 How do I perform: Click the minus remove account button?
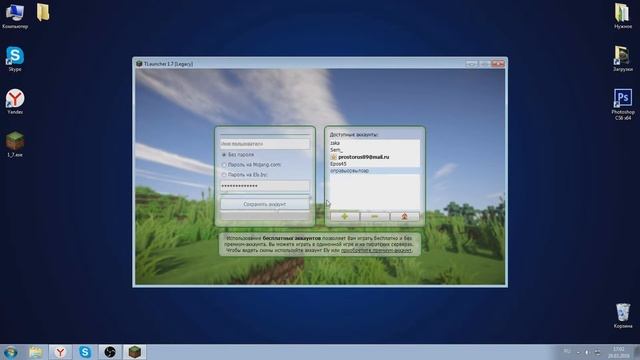pyautogui.click(x=375, y=216)
